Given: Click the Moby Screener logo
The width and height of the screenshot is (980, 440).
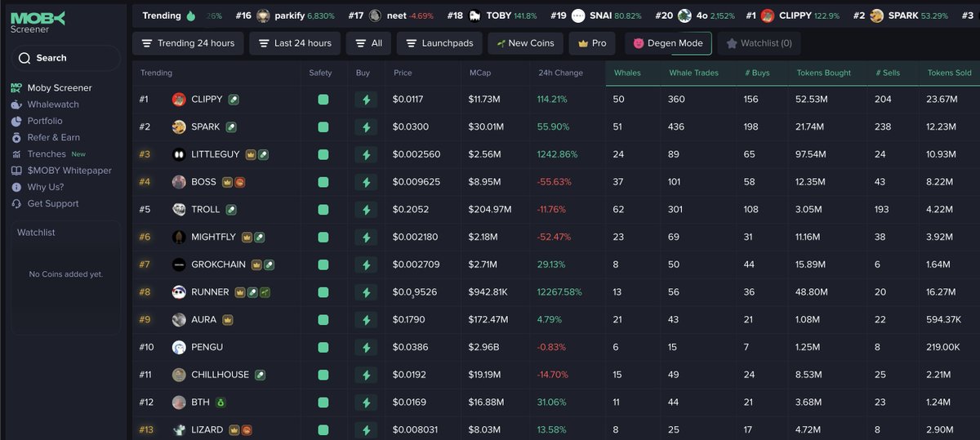Looking at the screenshot, I should pos(38,22).
